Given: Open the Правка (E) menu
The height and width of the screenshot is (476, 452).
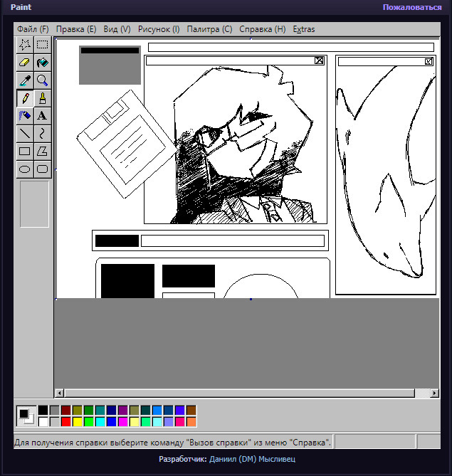Looking at the screenshot, I should point(76,29).
